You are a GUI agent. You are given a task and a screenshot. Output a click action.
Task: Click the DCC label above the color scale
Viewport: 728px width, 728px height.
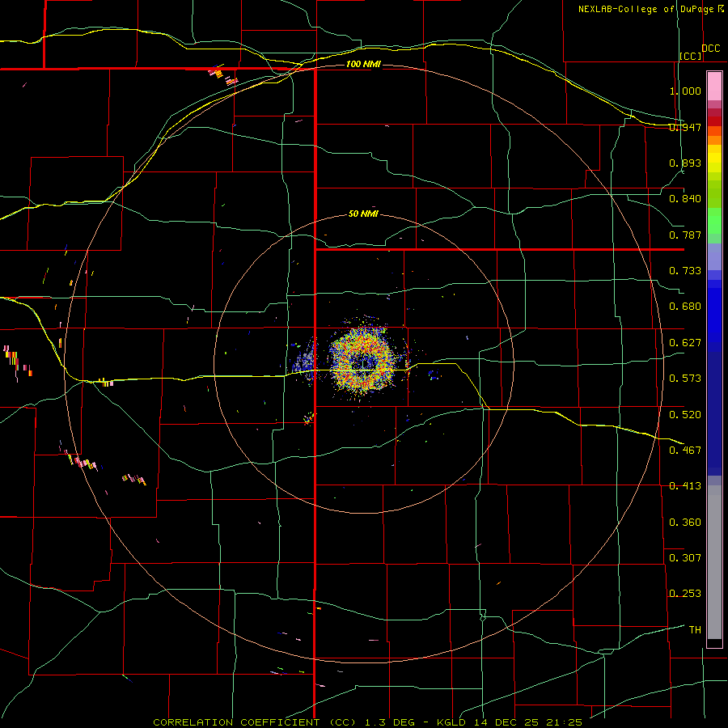pos(710,49)
